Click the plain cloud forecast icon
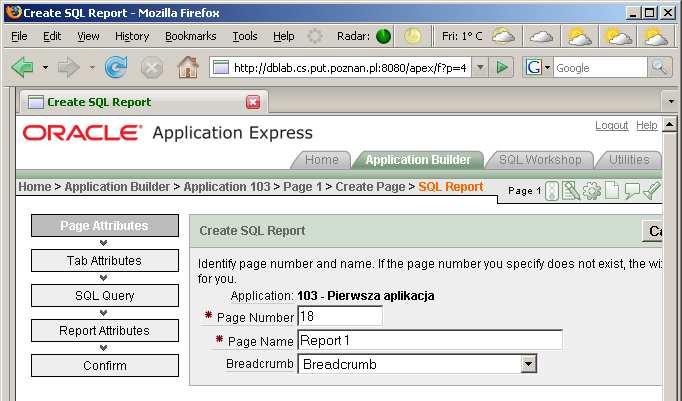Screen dimensions: 682x401 tap(542, 37)
